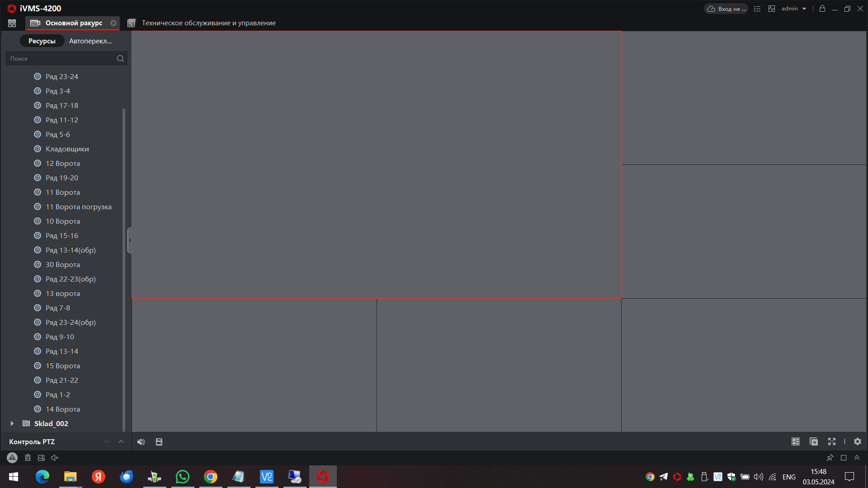The height and width of the screenshot is (488, 868).
Task: Select camera Ряд 1-2
Action: (x=58, y=395)
